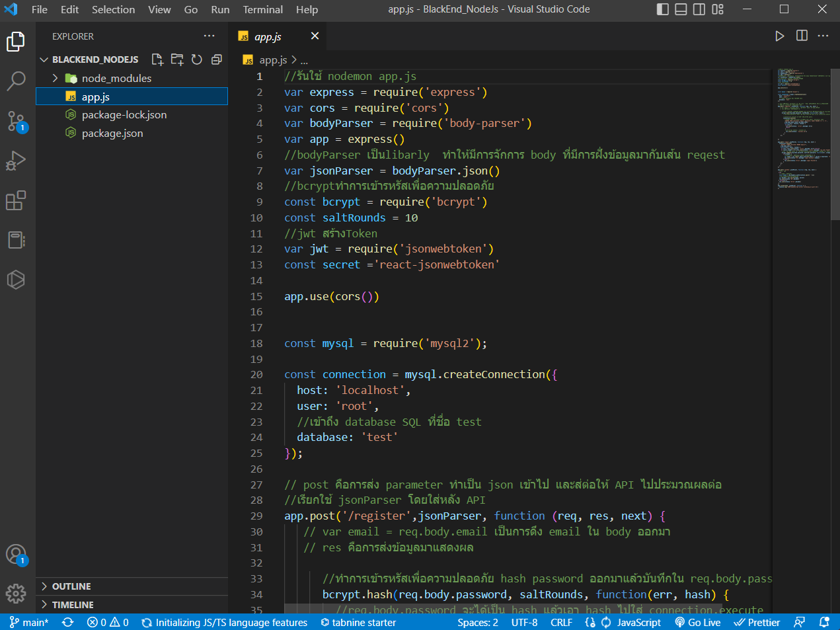840x630 pixels.
Task: Open the Manage gear menu
Action: [16, 593]
